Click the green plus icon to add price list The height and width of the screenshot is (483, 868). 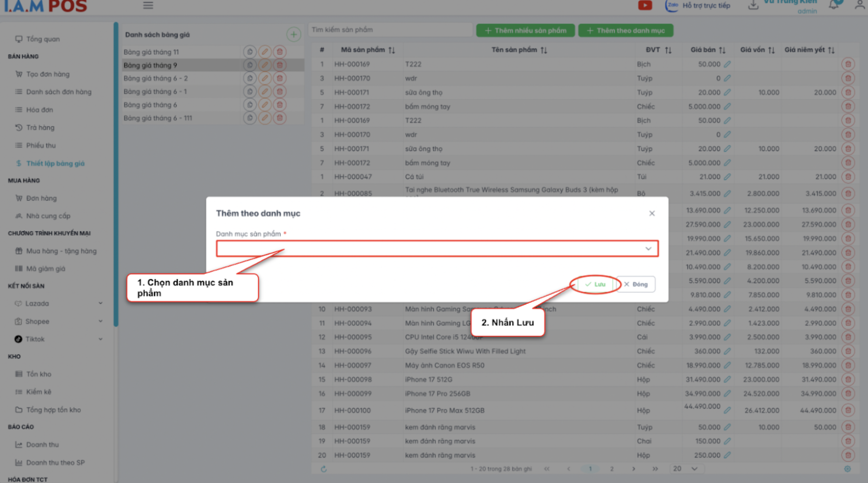[x=293, y=34]
